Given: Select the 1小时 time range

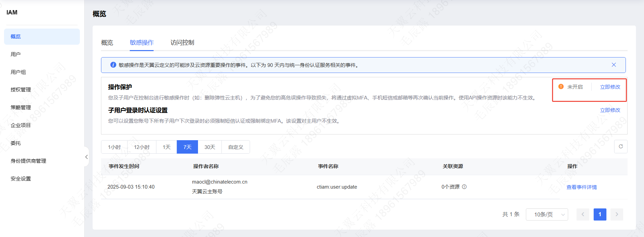Looking at the screenshot, I should (x=114, y=147).
